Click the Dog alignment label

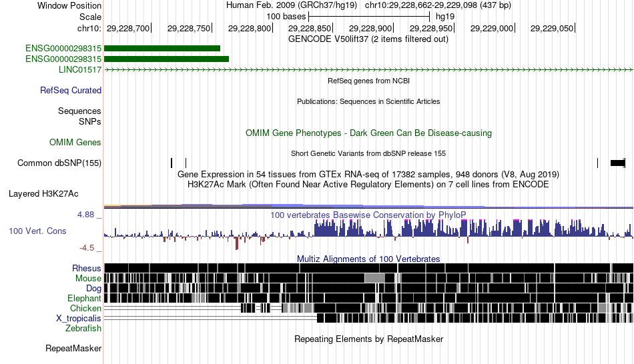[93, 289]
